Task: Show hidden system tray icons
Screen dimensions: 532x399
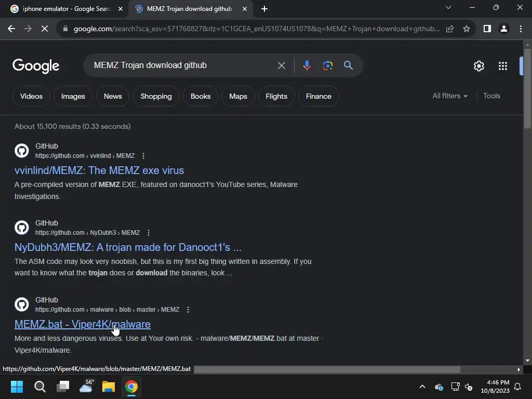Action: point(422,387)
